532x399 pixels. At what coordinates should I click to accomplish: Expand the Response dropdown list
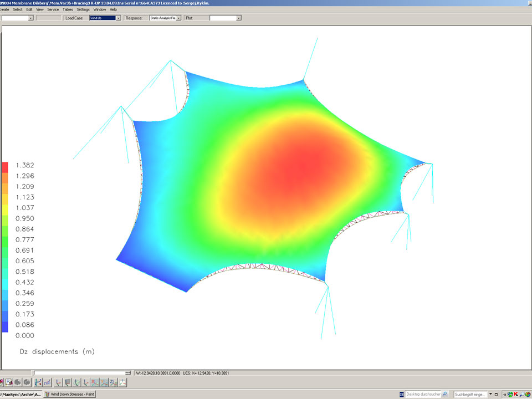(x=179, y=18)
